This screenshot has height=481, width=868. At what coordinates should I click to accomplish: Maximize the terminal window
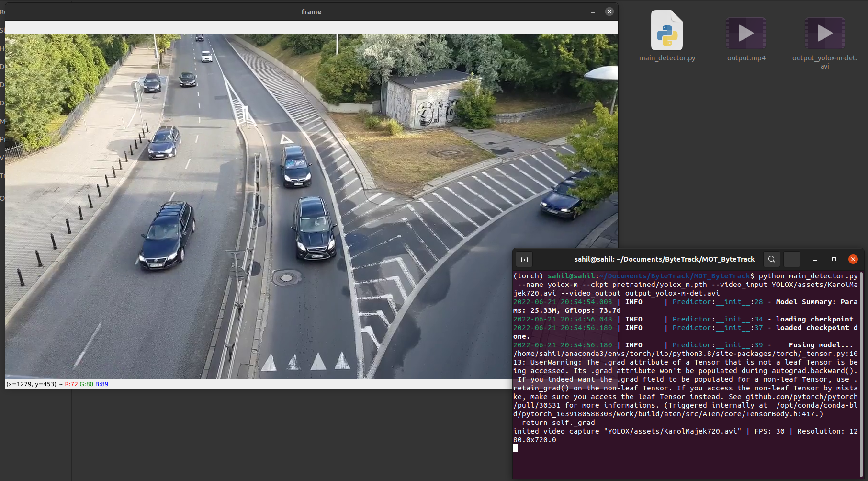click(834, 259)
